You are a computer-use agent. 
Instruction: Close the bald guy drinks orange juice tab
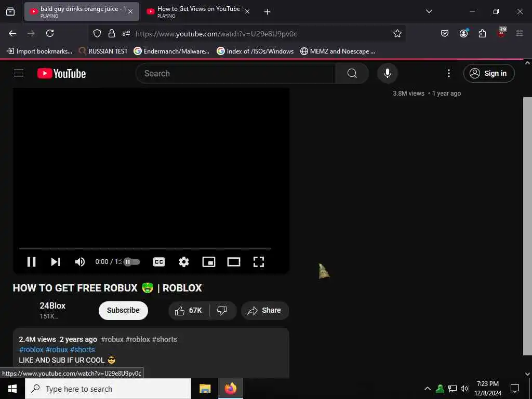point(130,11)
